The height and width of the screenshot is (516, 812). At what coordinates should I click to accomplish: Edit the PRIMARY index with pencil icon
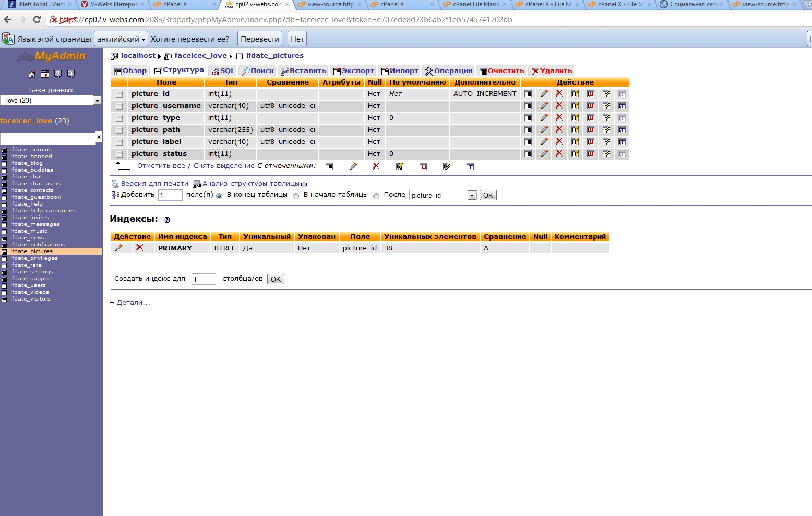[118, 248]
